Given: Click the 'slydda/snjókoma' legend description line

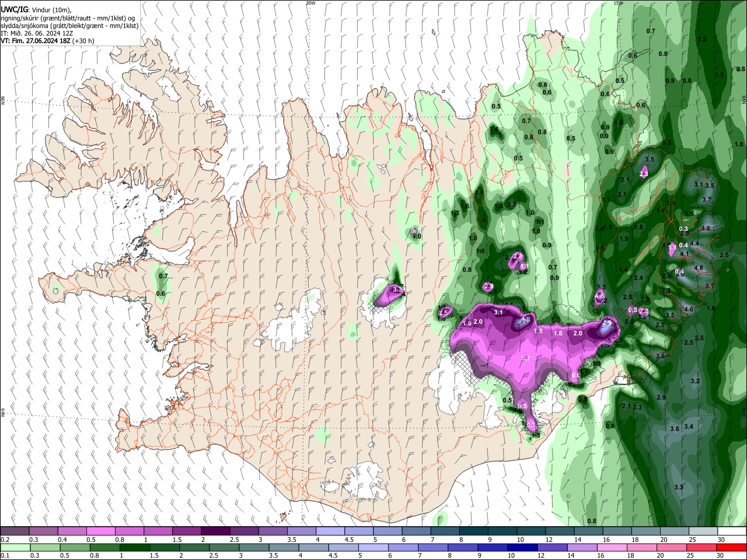Looking at the screenshot, I should pos(69,26).
